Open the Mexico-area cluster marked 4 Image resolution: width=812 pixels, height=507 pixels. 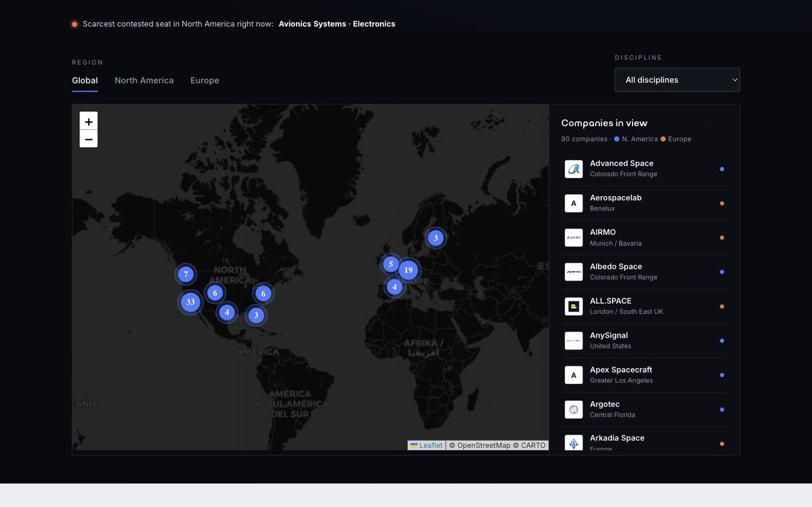click(x=227, y=312)
